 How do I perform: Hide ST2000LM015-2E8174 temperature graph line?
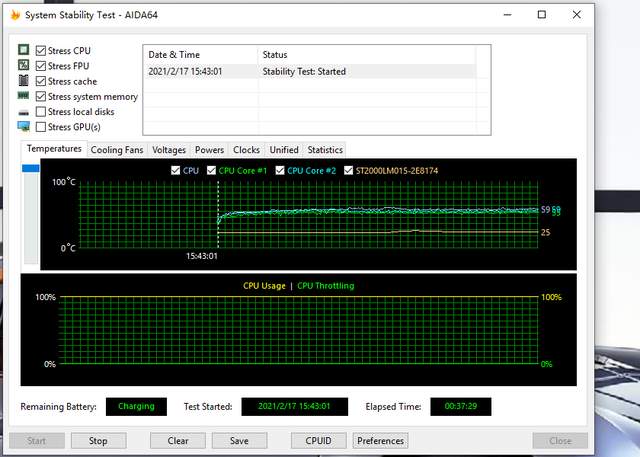click(348, 171)
